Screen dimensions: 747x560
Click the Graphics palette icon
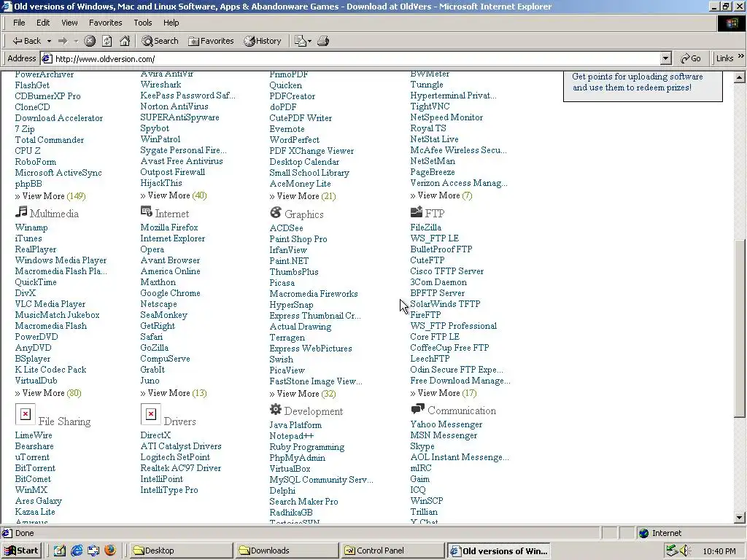click(275, 212)
